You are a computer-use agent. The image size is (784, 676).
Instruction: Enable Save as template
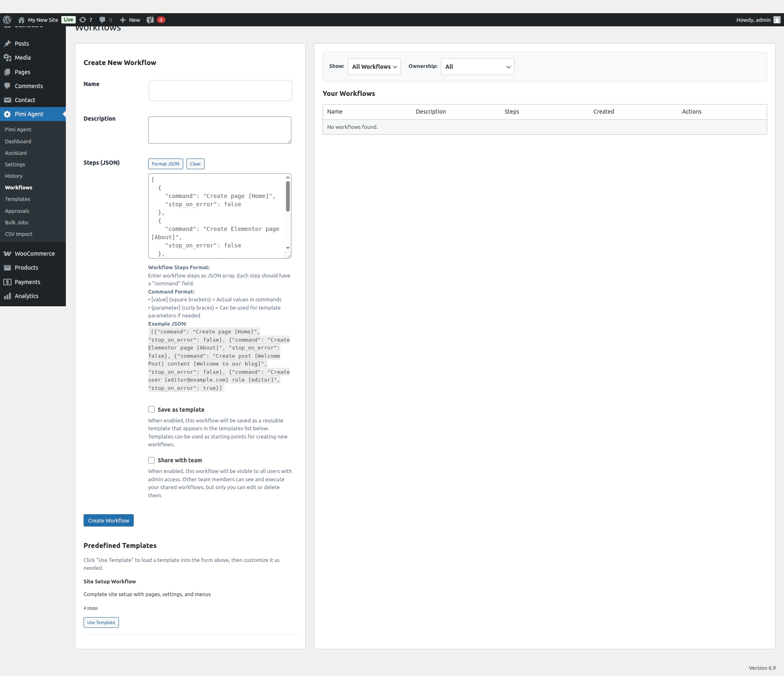(151, 409)
